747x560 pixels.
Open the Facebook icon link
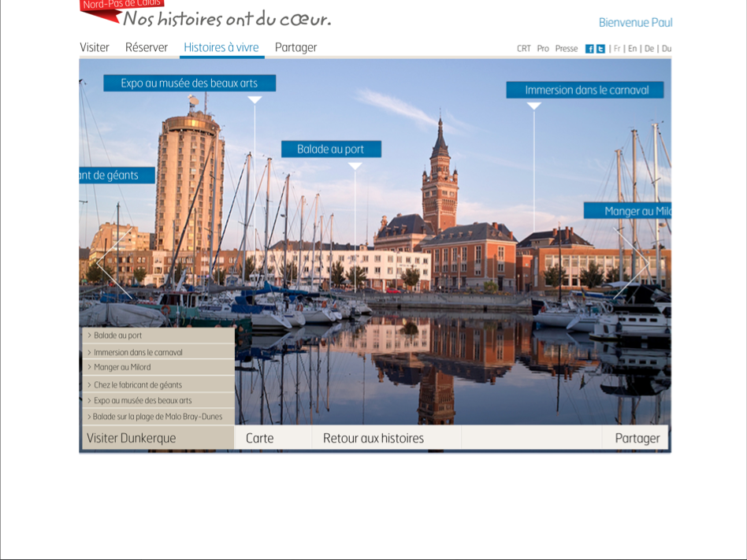click(589, 49)
